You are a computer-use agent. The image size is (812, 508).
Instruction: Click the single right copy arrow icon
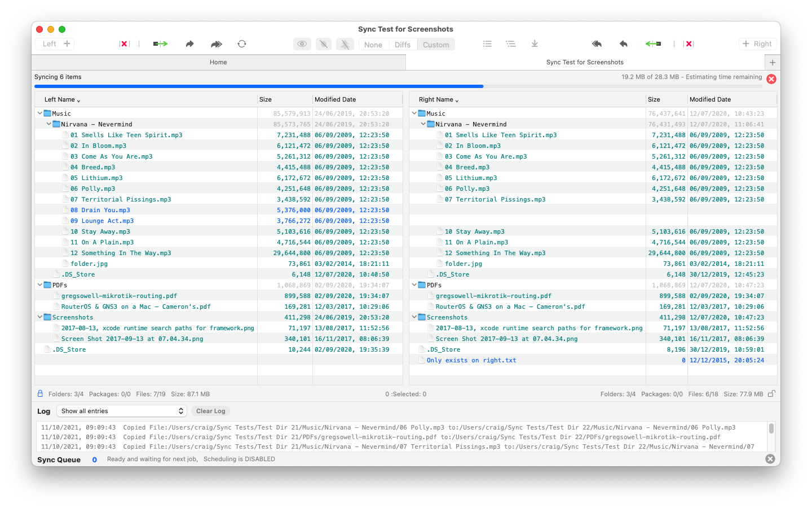[189, 44]
